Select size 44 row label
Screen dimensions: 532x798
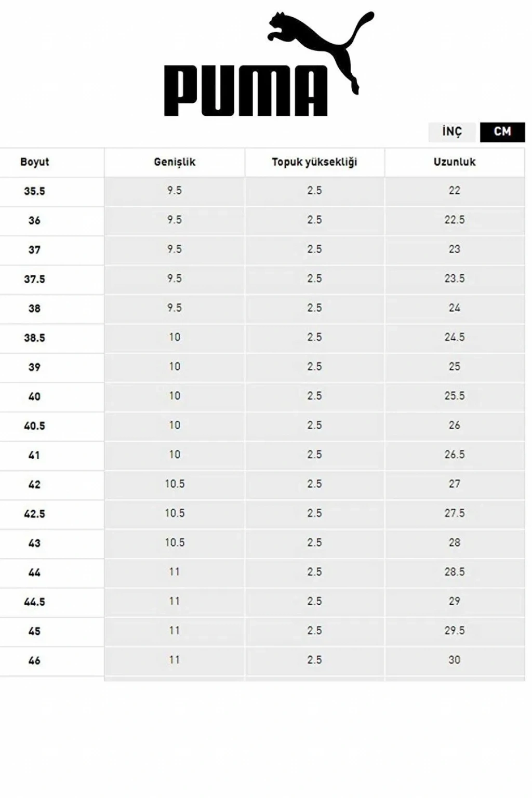pos(35,573)
